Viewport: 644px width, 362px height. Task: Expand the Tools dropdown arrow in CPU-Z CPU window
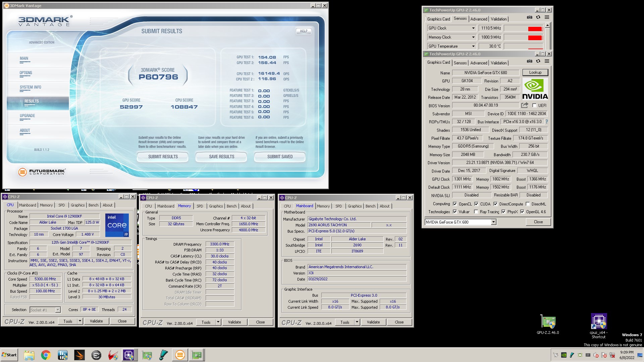point(80,321)
